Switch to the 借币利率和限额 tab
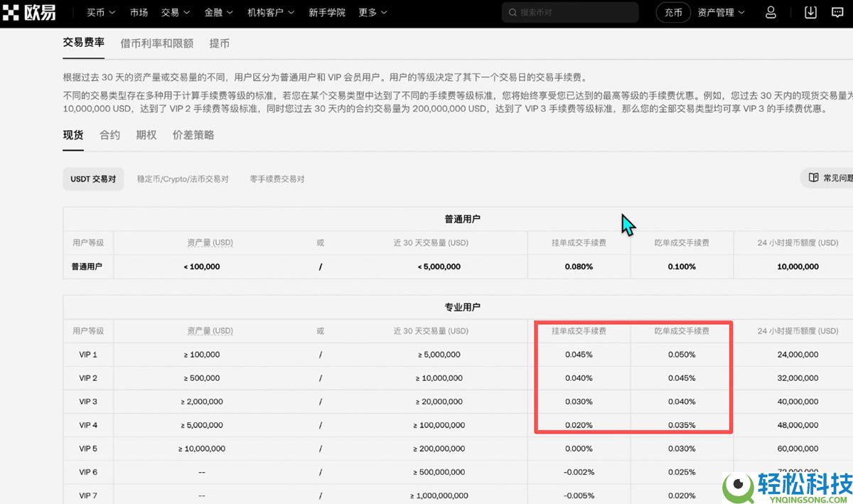The image size is (853, 504). click(158, 43)
